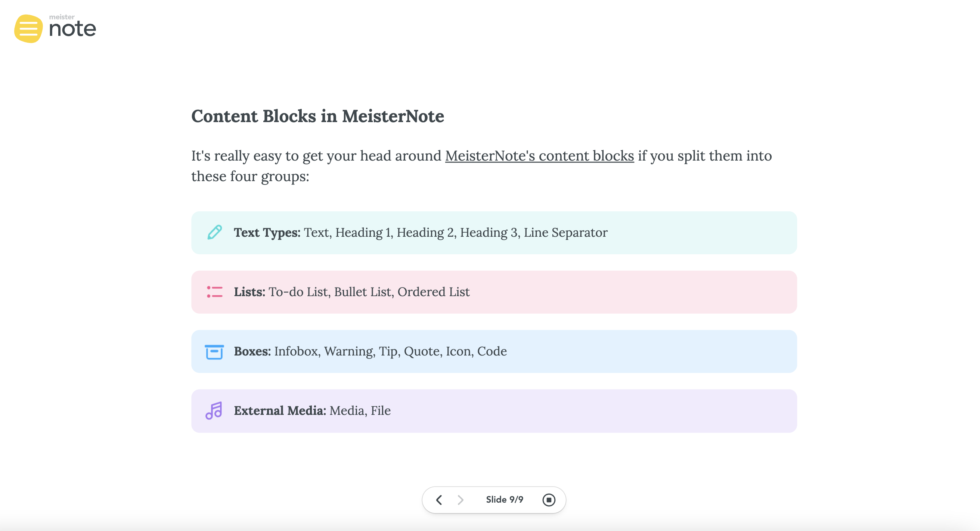Advance with the right chevron arrow
The image size is (980, 531).
coord(460,500)
